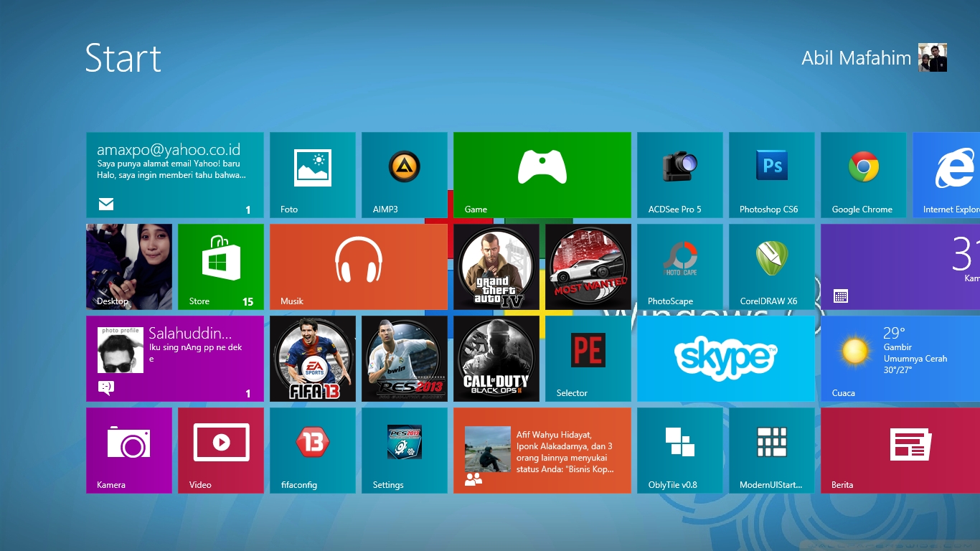Launch Most Wanted game tile

588,267
